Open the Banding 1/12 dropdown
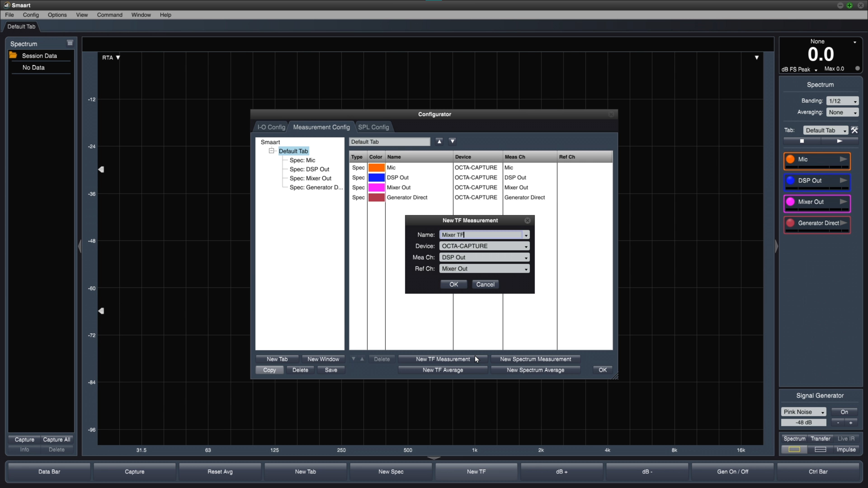 [x=842, y=101]
